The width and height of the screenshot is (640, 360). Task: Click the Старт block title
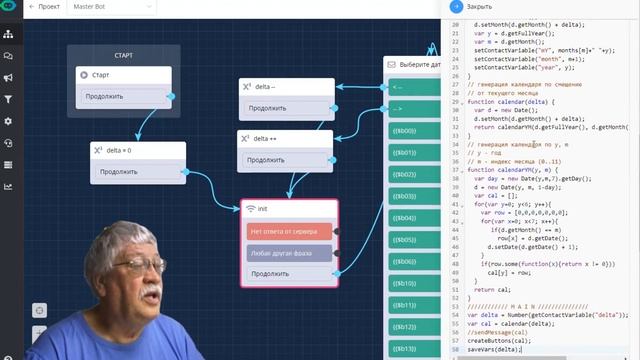(x=100, y=75)
